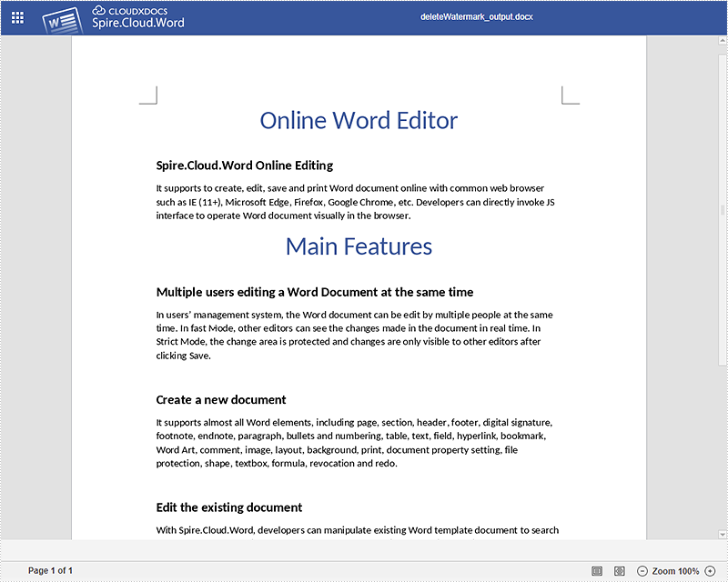Click the line starting 'It supports to create'
The image size is (728, 582).
click(x=350, y=188)
